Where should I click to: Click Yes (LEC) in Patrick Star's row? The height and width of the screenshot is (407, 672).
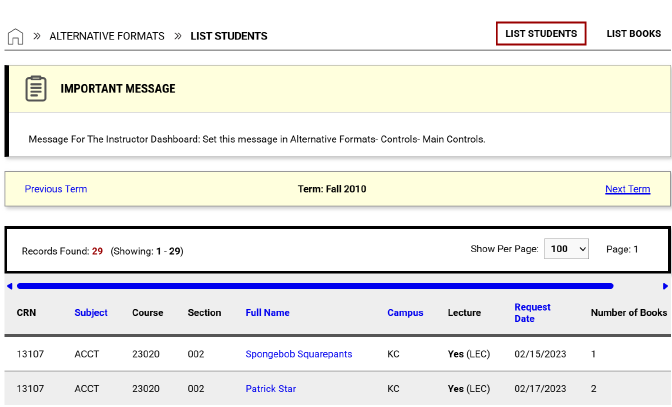tap(469, 389)
